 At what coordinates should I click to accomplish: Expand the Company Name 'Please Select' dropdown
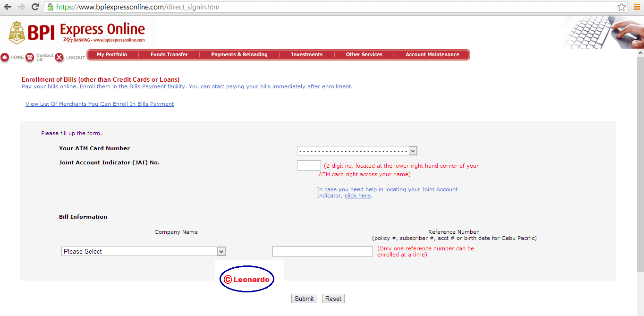[144, 251]
